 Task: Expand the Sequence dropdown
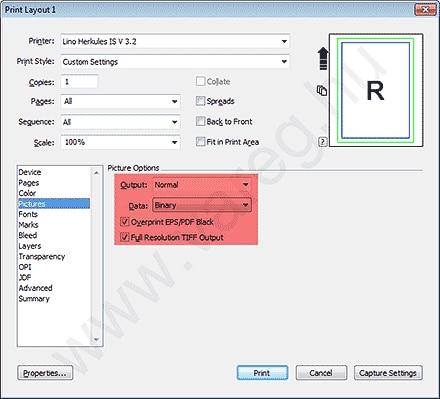point(120,122)
